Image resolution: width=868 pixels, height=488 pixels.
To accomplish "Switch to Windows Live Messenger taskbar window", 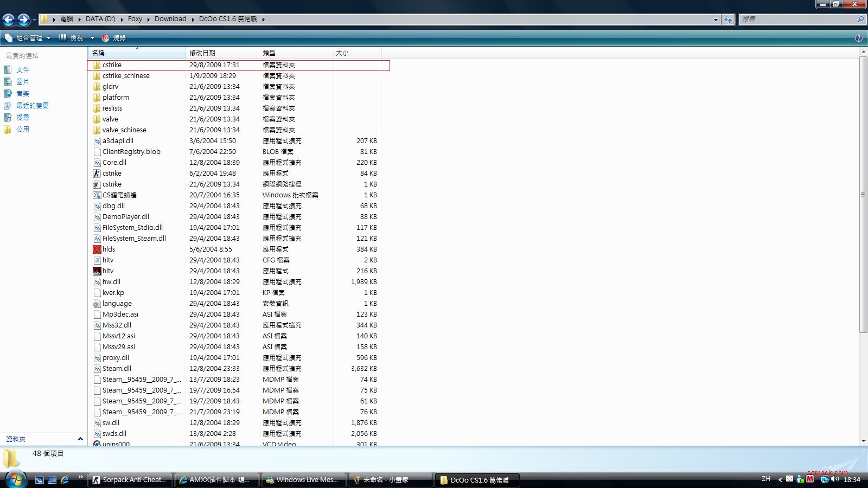I will coord(303,480).
